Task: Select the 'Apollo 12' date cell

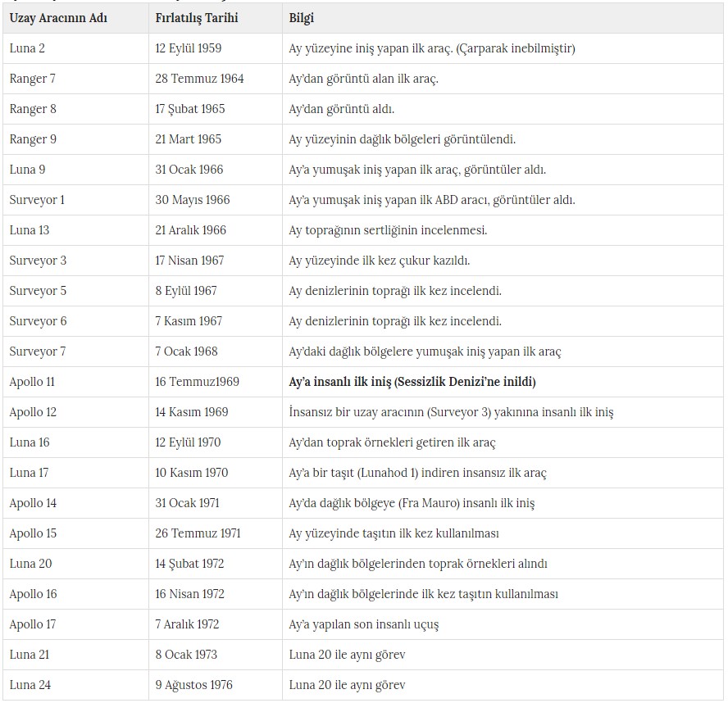Action: click(191, 412)
